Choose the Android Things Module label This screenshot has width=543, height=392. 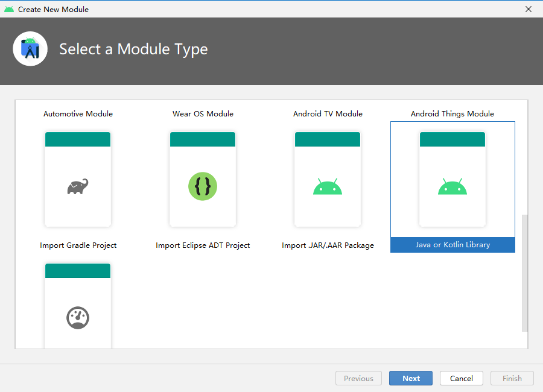tap(453, 114)
